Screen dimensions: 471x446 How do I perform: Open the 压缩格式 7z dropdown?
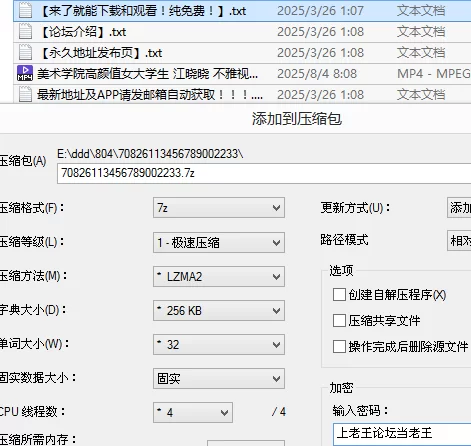tap(219, 208)
